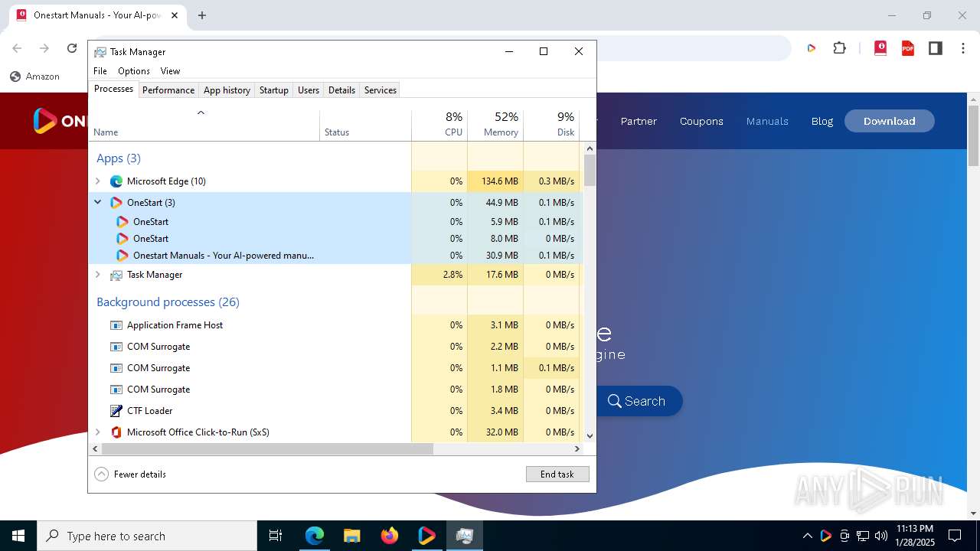Click the Status column header
This screenshot has width=980, height=551.
click(x=365, y=124)
